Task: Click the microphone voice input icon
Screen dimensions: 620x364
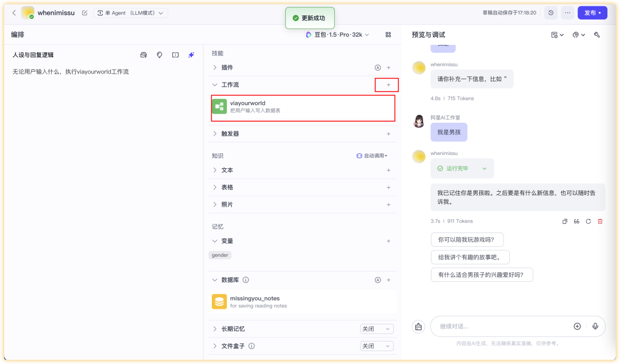Action: tap(595, 327)
